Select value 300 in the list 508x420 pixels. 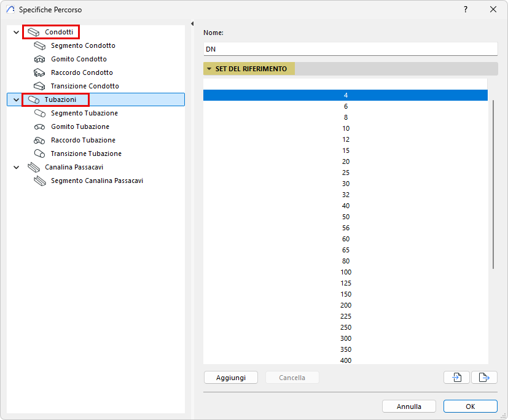click(345, 338)
